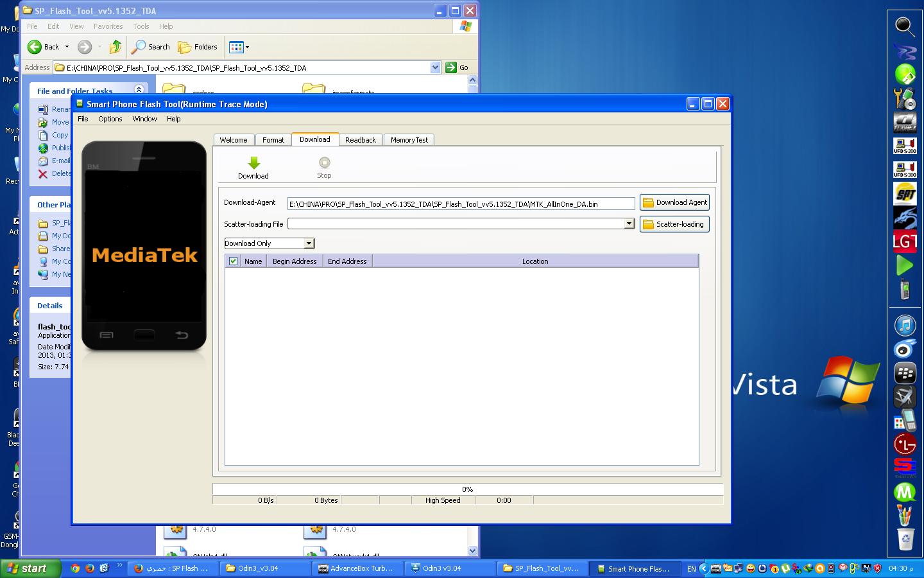924x578 pixels.
Task: Launch the SPT box icon in the dock
Action: [x=905, y=193]
